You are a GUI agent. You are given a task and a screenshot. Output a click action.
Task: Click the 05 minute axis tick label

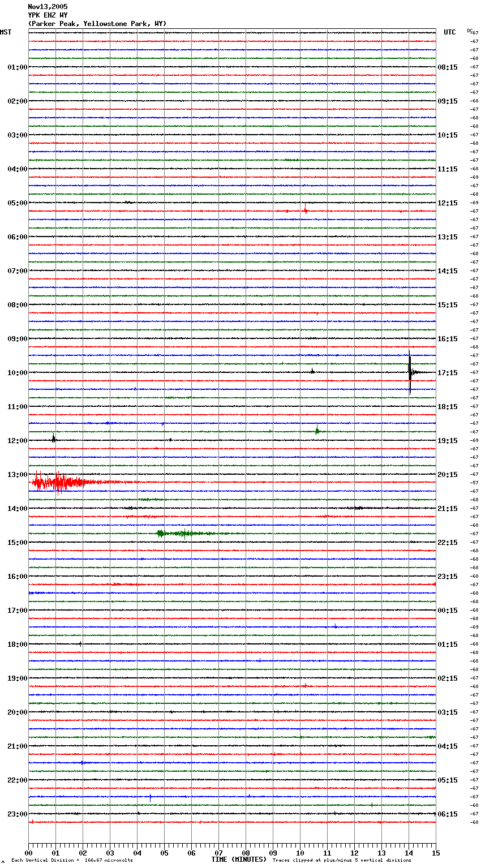click(164, 853)
